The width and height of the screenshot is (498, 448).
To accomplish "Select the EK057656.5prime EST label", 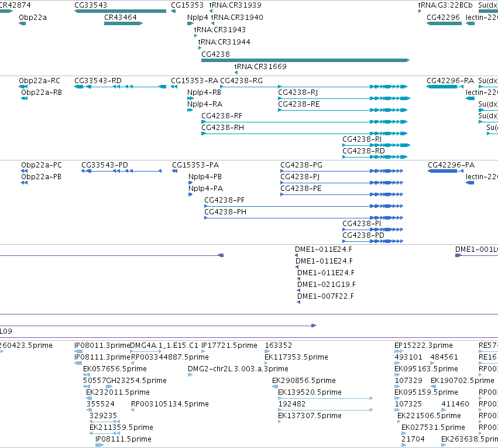I will pyautogui.click(x=115, y=369).
